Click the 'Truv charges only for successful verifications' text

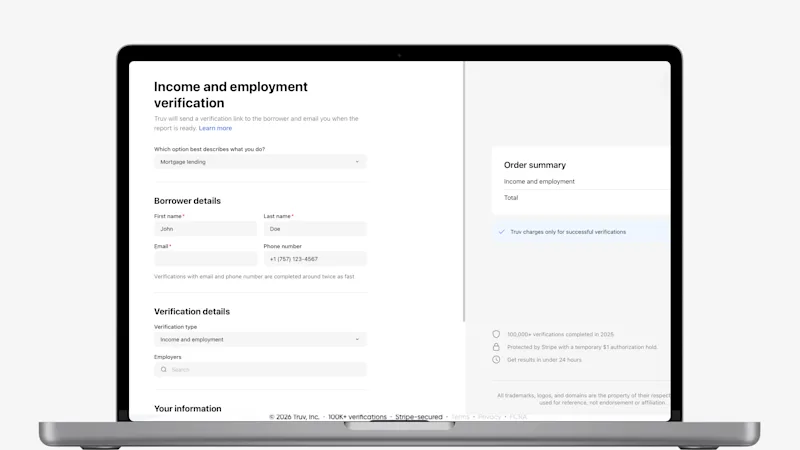point(568,232)
